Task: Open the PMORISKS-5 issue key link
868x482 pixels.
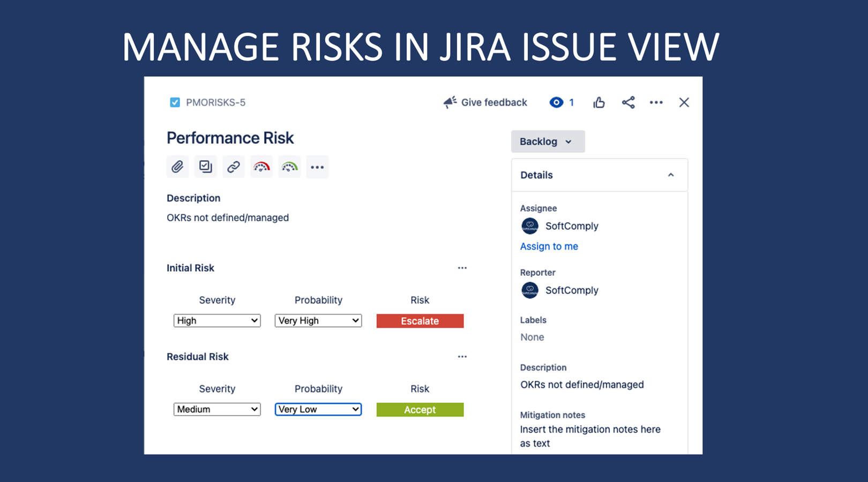Action: coord(215,102)
